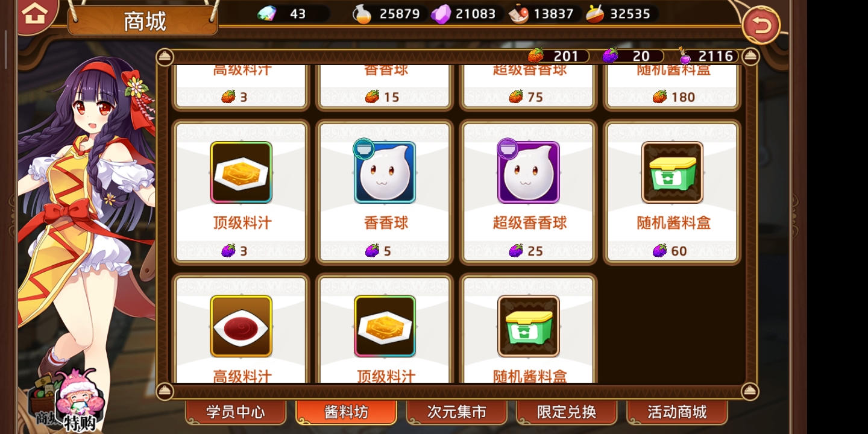Switch to 活动商城 tab

(x=677, y=412)
